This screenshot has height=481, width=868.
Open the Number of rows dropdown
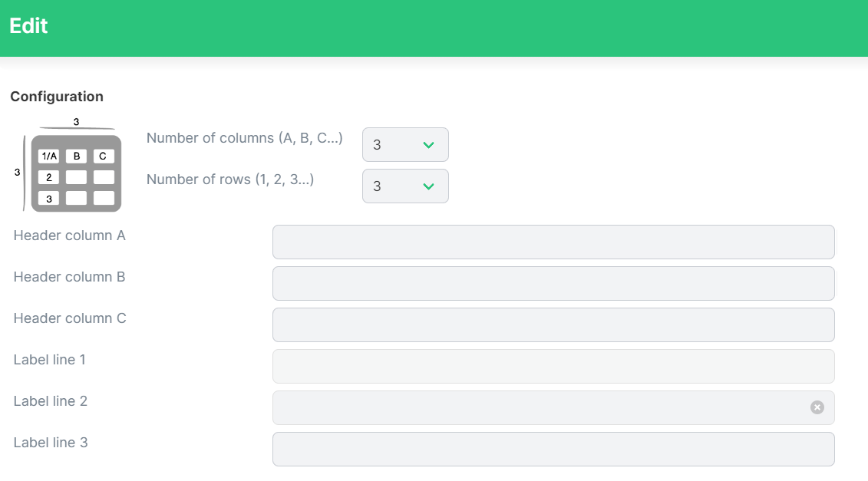tap(405, 186)
